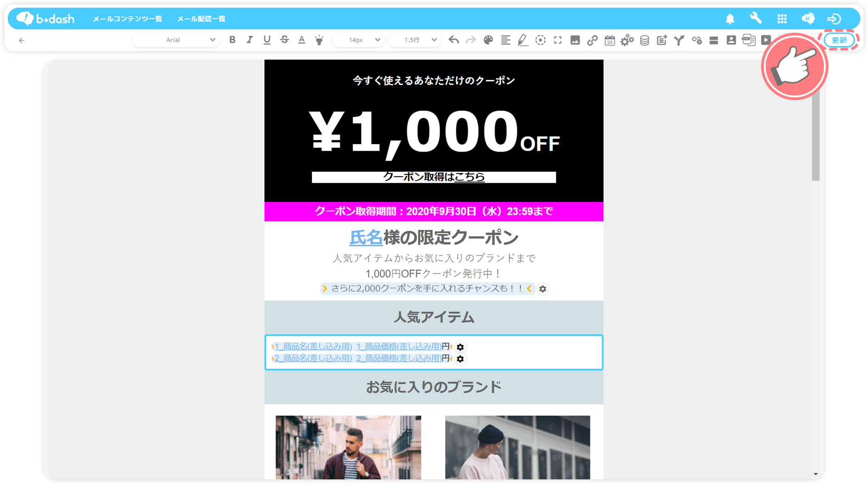This screenshot has width=868, height=488.
Task: Open the wrench settings tool
Action: click(x=755, y=18)
